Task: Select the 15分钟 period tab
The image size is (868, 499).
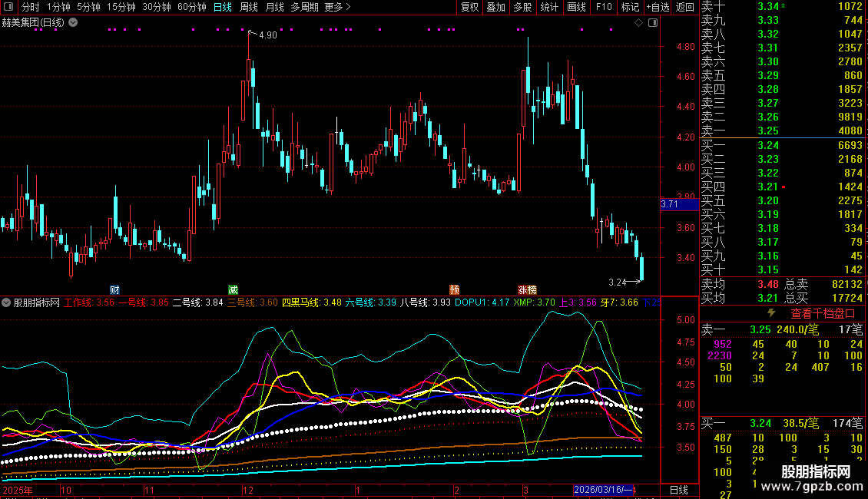Action: click(121, 8)
